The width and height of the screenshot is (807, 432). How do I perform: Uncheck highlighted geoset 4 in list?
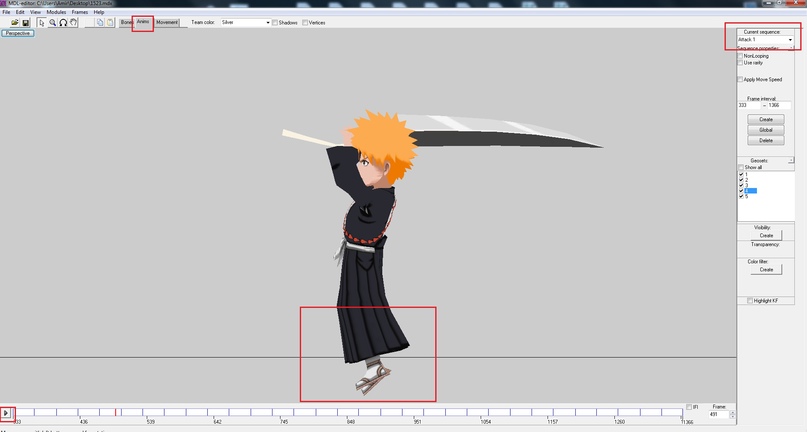tap(741, 191)
